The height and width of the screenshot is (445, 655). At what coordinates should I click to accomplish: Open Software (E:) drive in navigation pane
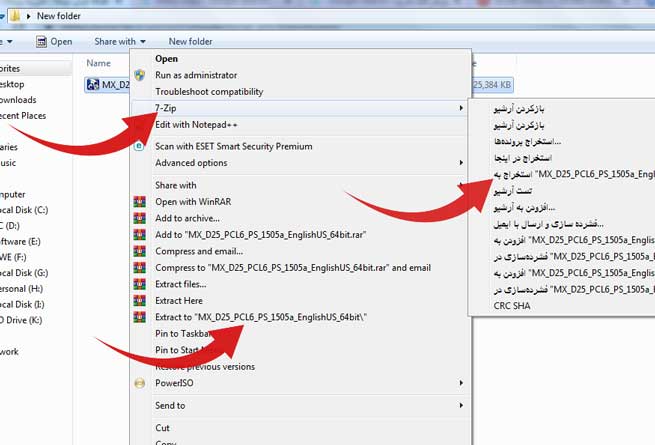(x=20, y=242)
